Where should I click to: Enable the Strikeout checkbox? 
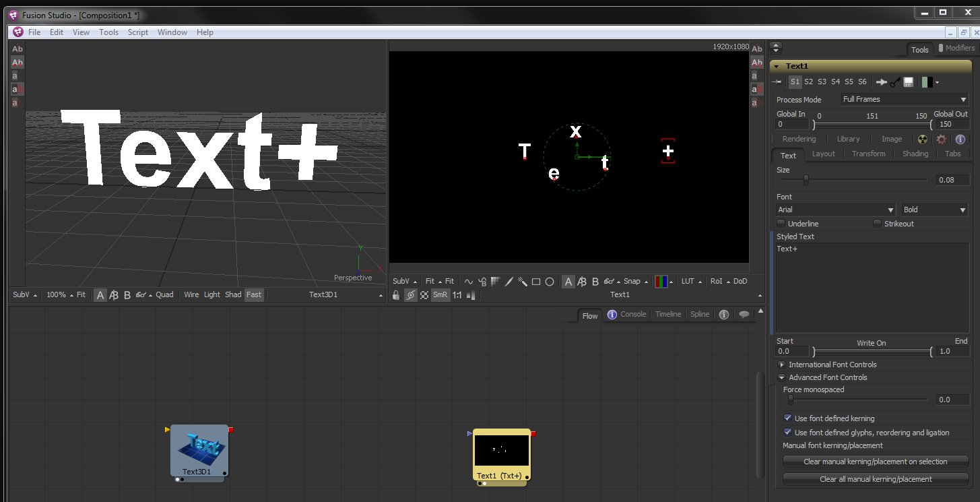click(x=877, y=223)
